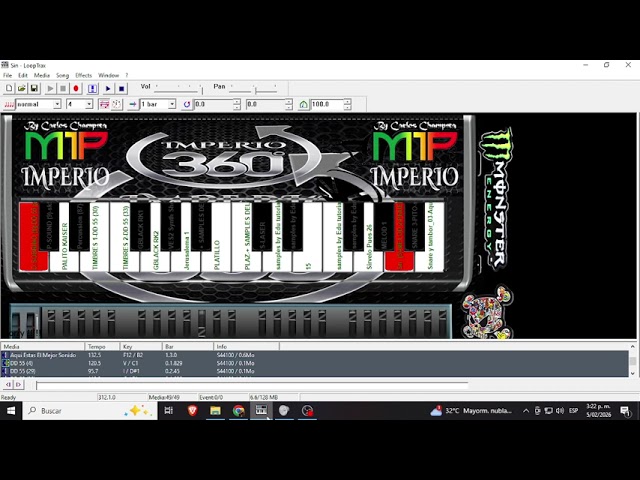Open a file using the folder icon

(22, 88)
